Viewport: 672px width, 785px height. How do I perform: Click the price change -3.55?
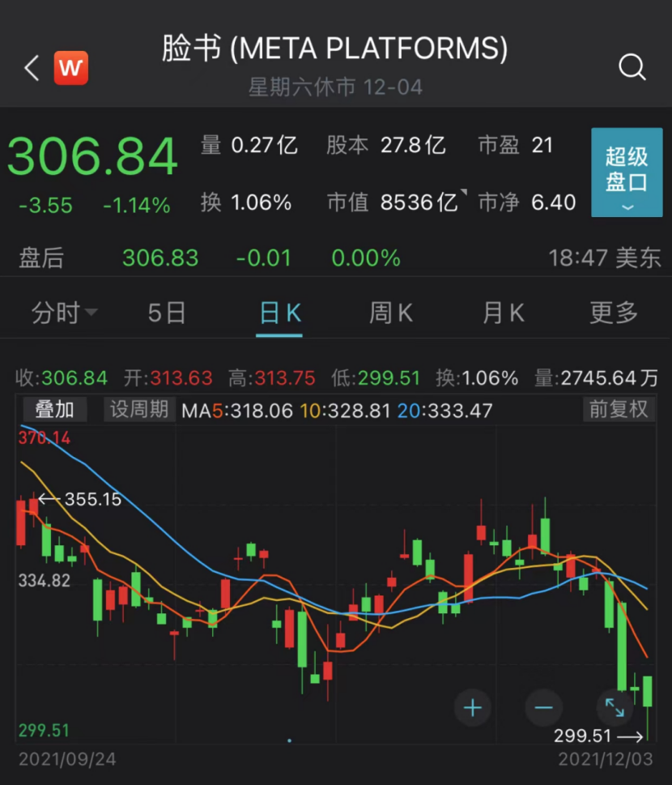(45, 205)
